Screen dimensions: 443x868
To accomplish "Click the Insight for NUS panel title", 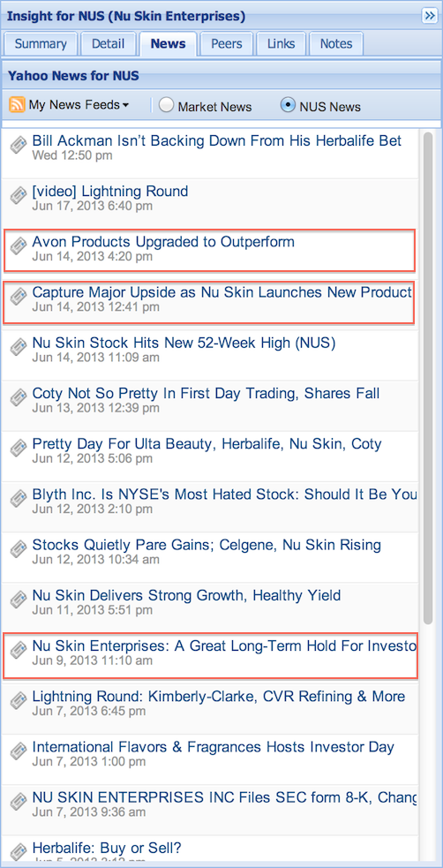I will (x=126, y=16).
